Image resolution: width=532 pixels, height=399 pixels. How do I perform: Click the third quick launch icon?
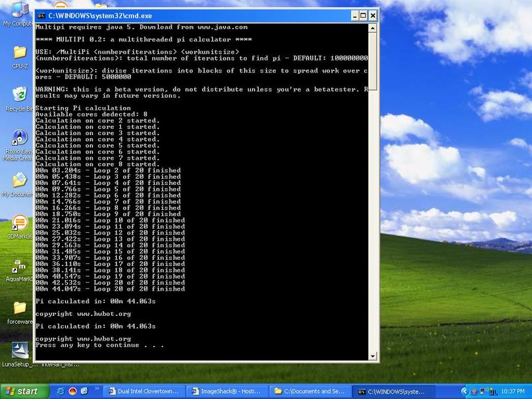pos(84,391)
